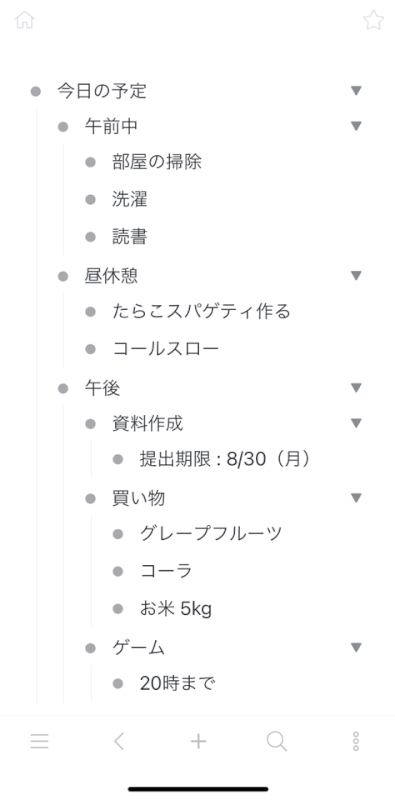The height and width of the screenshot is (800, 395).
Task: Open the hamburger menu in bottom bar
Action: point(39,741)
